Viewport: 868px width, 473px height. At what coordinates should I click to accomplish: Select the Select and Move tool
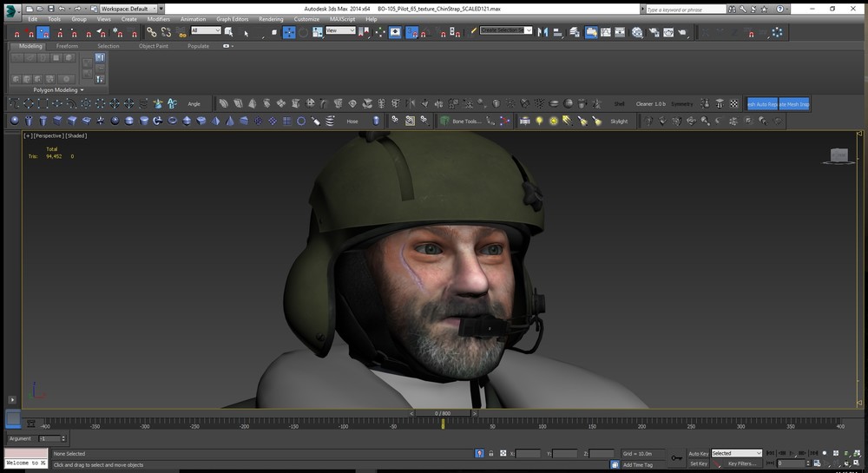(289, 32)
